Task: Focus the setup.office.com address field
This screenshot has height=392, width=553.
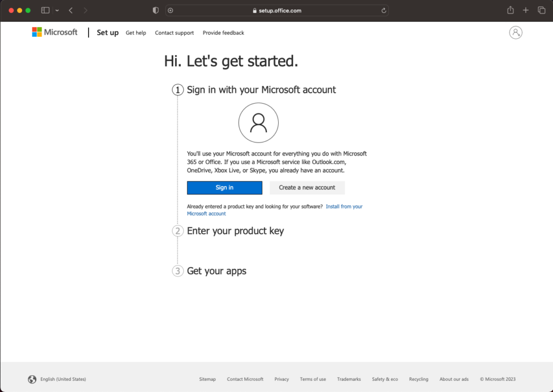Action: coord(277,11)
